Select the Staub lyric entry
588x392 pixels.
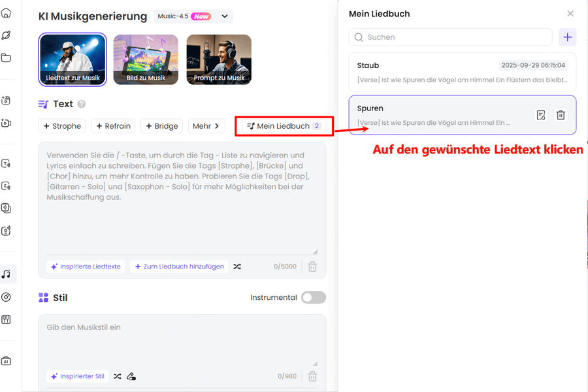coord(463,72)
